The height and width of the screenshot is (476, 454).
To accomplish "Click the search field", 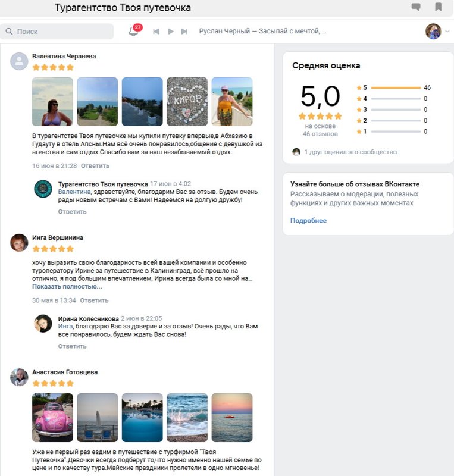I will click(58, 31).
